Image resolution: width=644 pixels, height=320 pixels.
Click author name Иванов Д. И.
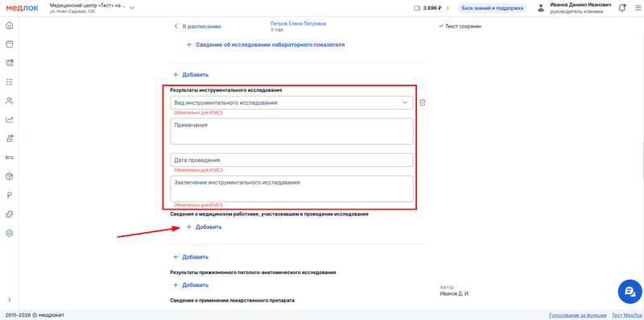click(x=454, y=293)
